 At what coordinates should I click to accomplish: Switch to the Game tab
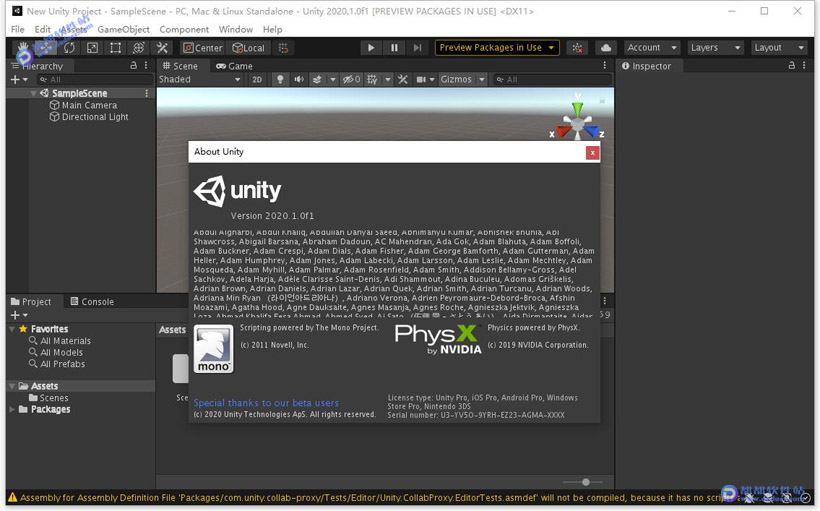point(234,66)
